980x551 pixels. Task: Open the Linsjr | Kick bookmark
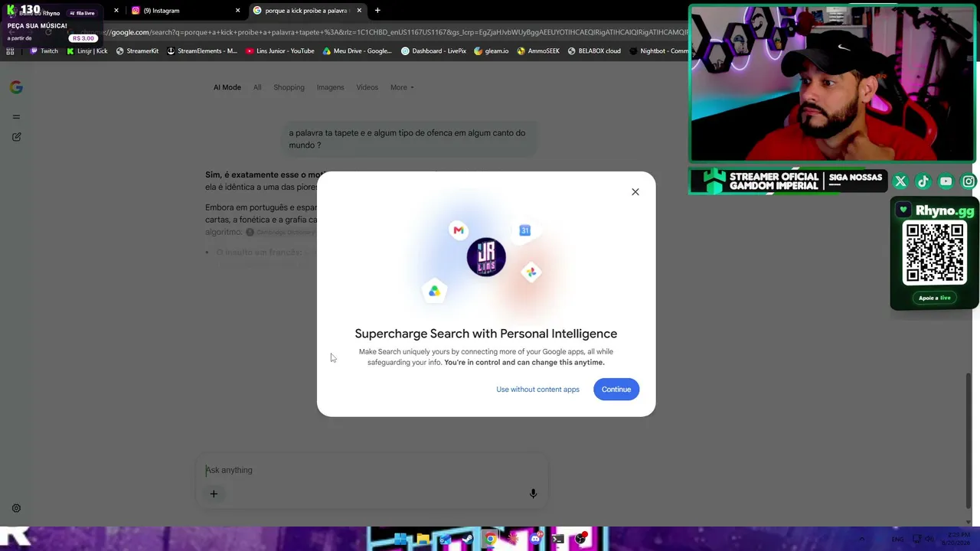click(x=87, y=51)
